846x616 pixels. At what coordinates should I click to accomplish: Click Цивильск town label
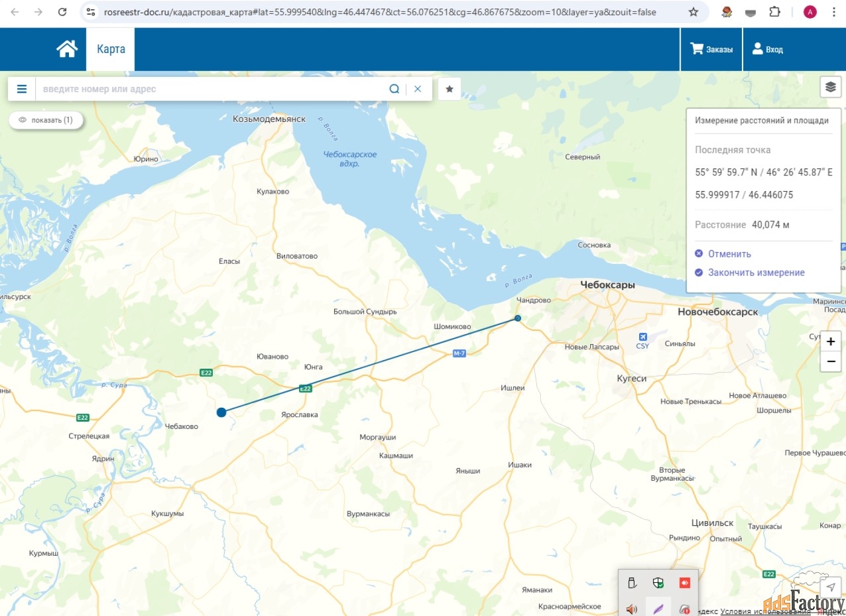click(x=712, y=523)
